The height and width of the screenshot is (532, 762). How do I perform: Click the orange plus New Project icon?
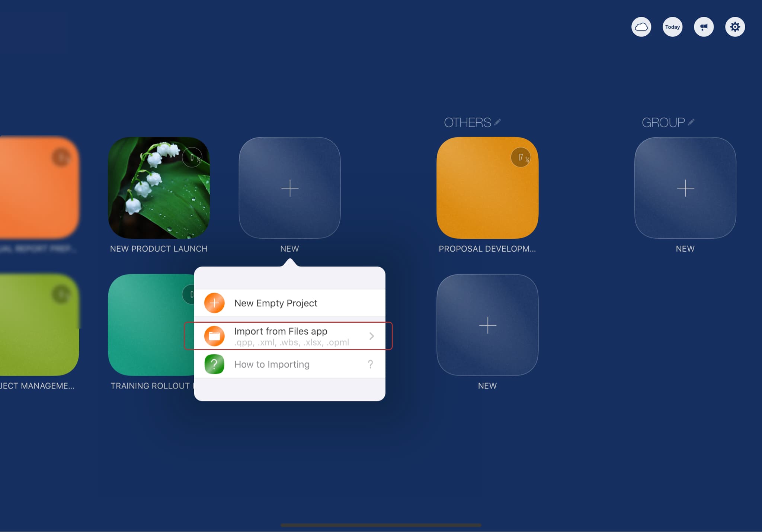point(214,303)
